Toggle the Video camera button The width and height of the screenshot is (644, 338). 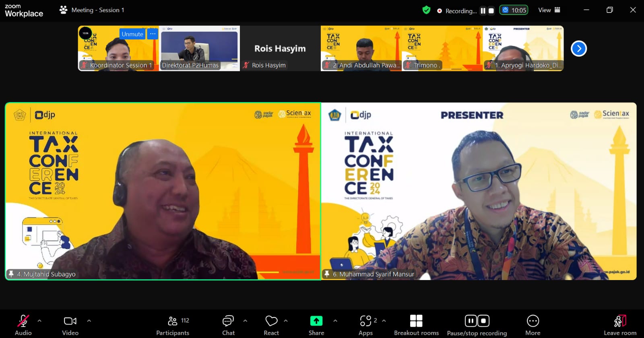(70, 324)
